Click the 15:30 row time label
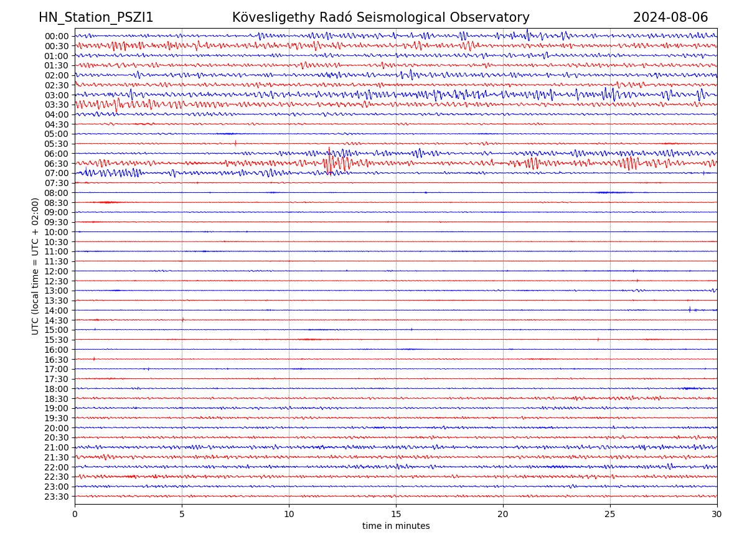 (56, 340)
